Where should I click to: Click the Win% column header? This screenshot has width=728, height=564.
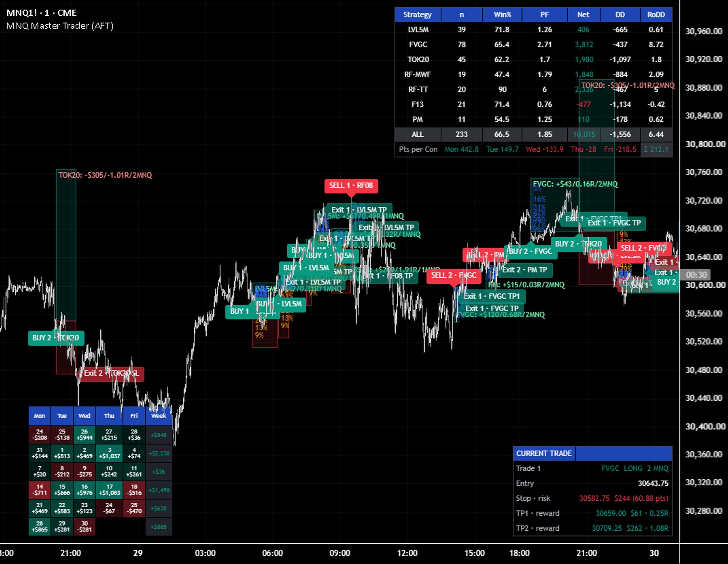coord(502,15)
